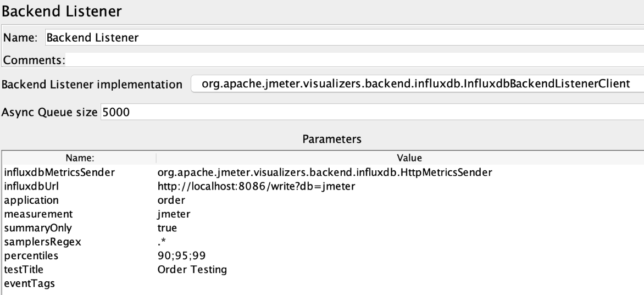Click the Name input field

[x=344, y=37]
